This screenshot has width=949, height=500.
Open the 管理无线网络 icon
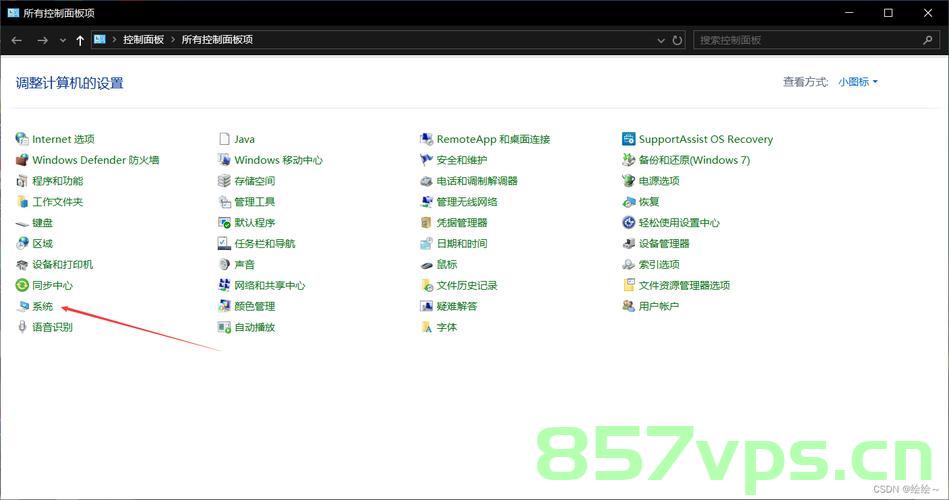pos(426,202)
